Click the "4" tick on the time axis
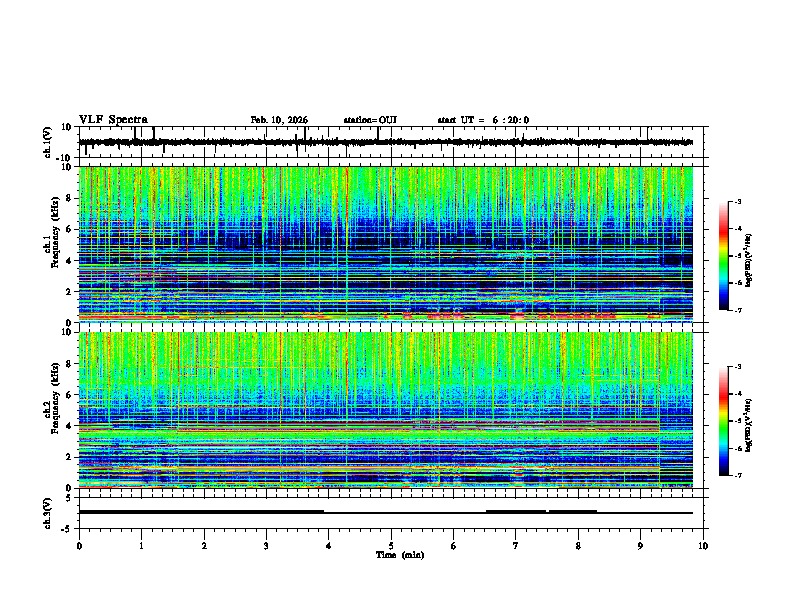This screenshot has width=792, height=612. tap(329, 546)
